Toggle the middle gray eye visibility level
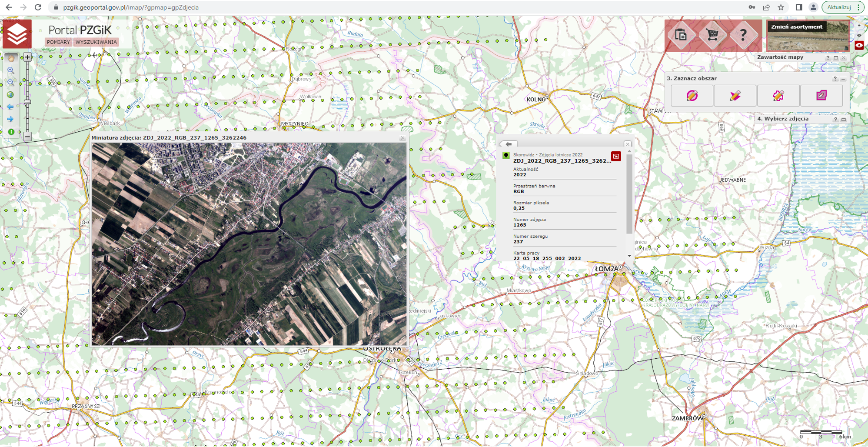Viewport: 868px width, 447px height. pyautogui.click(x=859, y=35)
